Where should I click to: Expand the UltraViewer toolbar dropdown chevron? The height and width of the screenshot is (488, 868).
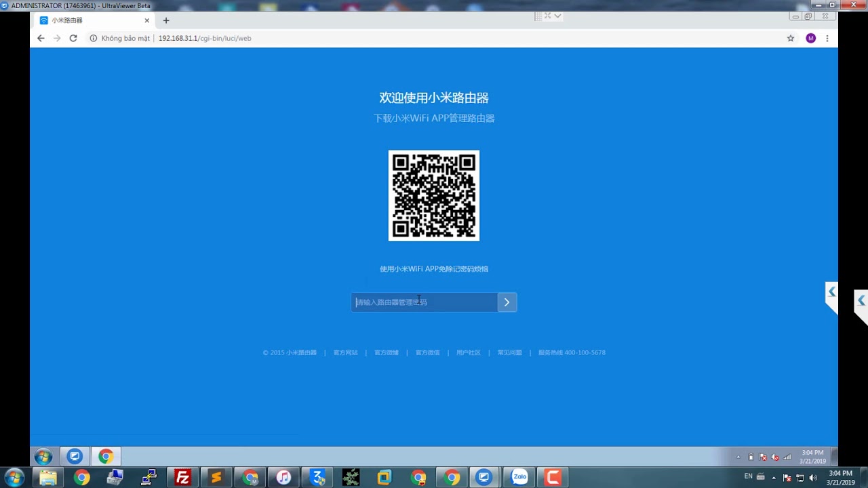pyautogui.click(x=557, y=16)
